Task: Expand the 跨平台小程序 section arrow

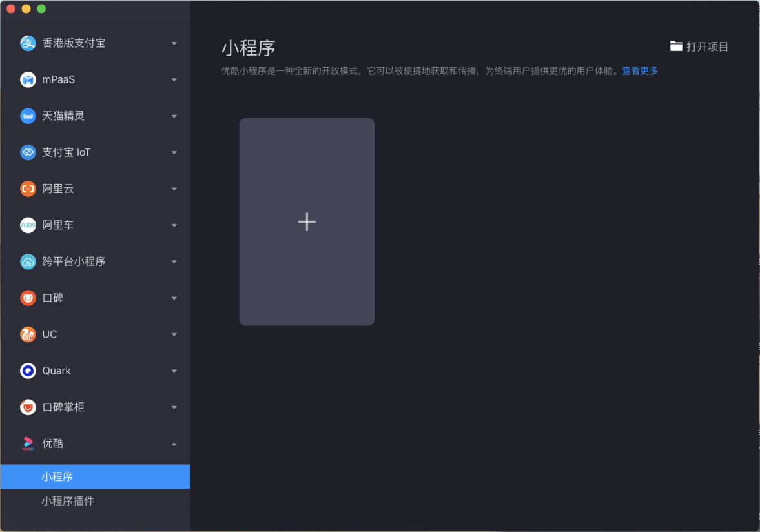Action: click(174, 262)
